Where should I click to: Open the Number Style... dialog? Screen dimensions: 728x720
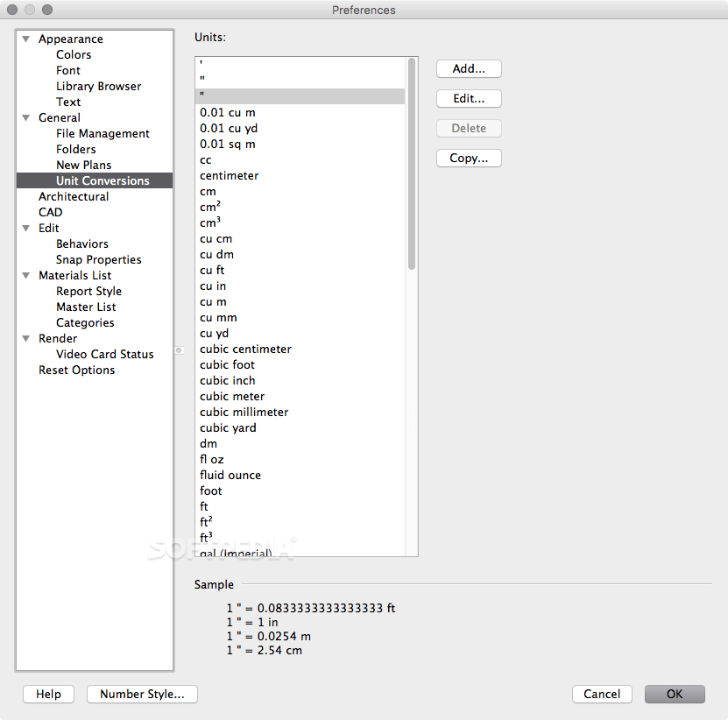(142, 694)
